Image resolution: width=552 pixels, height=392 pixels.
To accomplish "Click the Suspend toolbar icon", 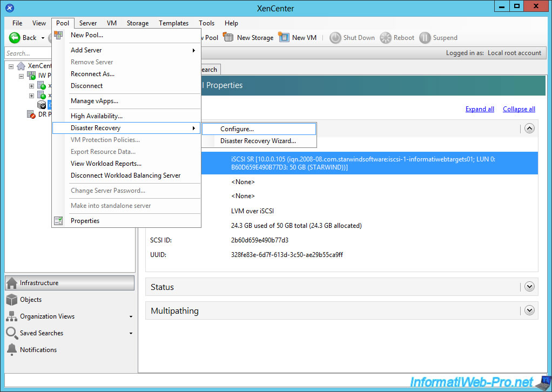I will pos(425,38).
